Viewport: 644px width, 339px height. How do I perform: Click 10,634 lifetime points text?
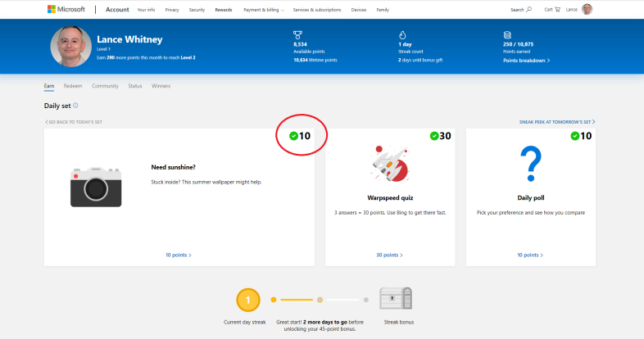click(315, 60)
